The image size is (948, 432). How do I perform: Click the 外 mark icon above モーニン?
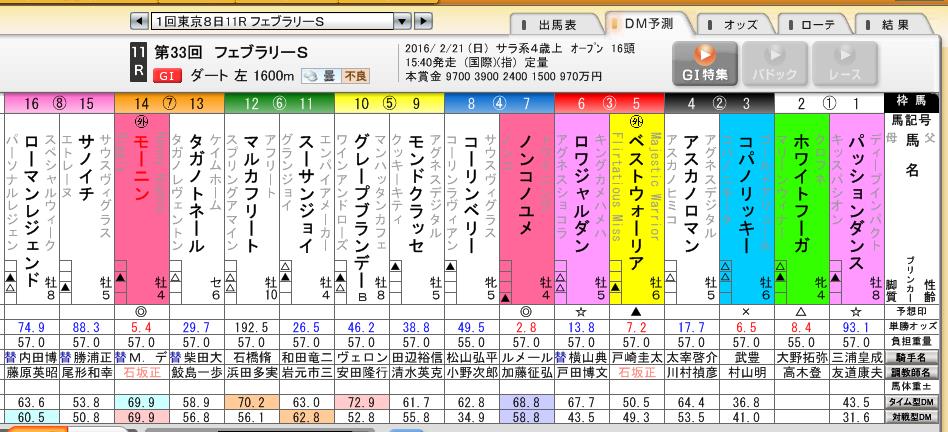tap(141, 121)
